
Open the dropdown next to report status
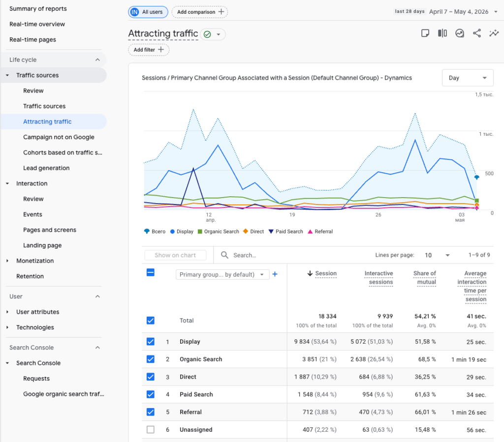(x=219, y=34)
